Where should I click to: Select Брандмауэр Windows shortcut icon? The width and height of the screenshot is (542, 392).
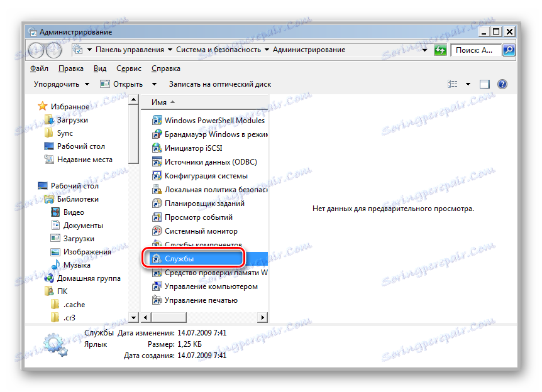[157, 134]
